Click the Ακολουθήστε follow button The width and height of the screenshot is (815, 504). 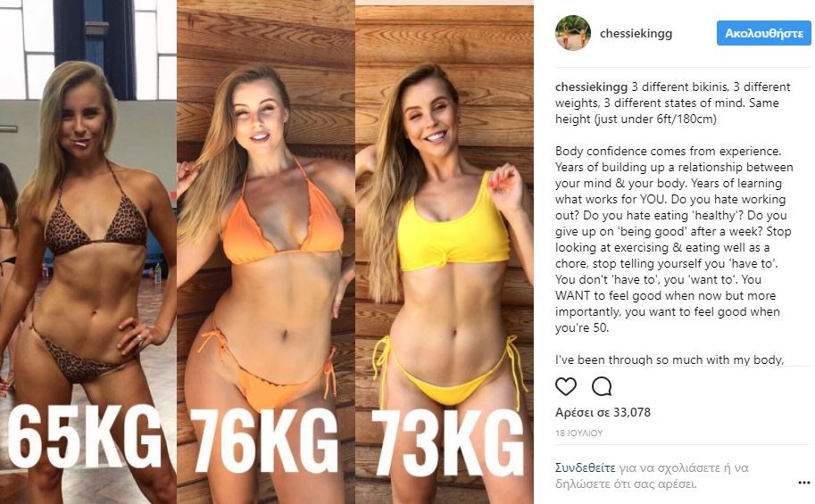[x=763, y=33]
